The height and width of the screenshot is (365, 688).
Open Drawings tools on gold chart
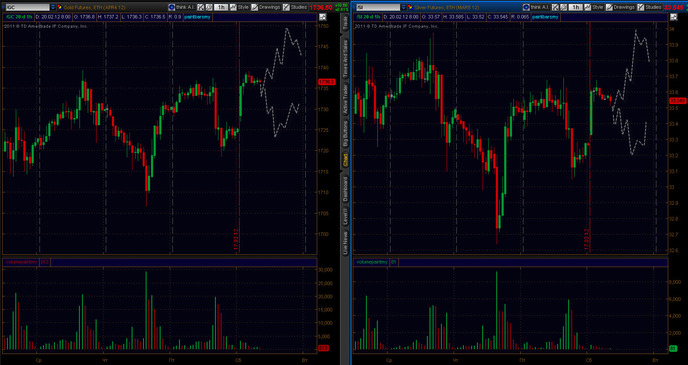(265, 7)
